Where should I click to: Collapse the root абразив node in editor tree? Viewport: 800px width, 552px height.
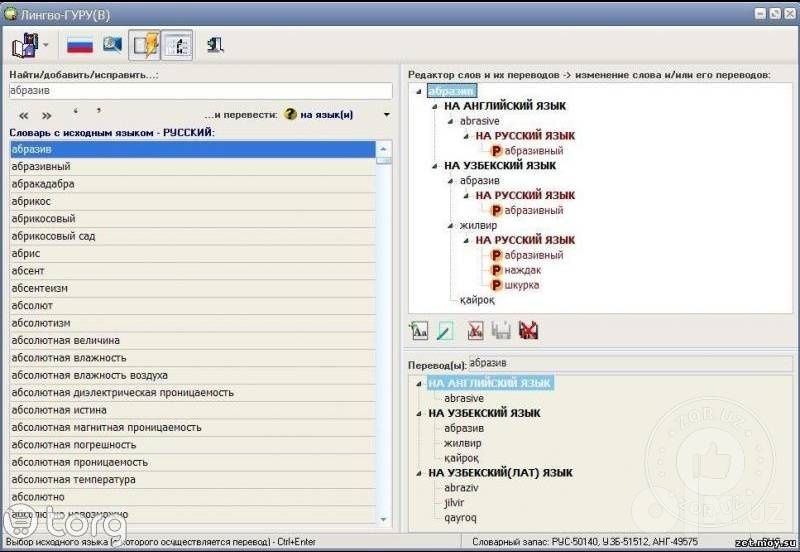(x=418, y=91)
